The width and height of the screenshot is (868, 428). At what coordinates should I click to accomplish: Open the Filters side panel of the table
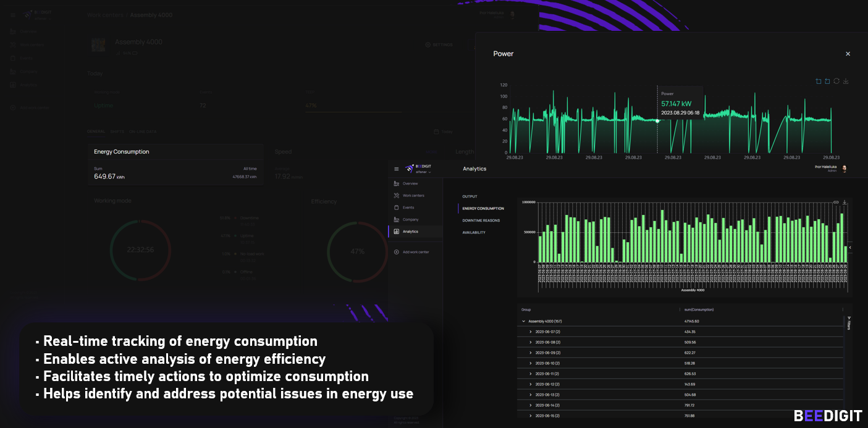pos(849,324)
